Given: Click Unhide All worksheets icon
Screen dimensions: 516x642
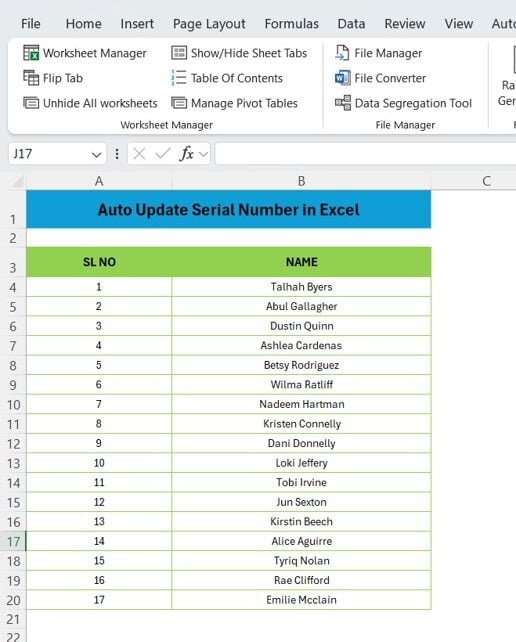Looking at the screenshot, I should pyautogui.click(x=31, y=103).
